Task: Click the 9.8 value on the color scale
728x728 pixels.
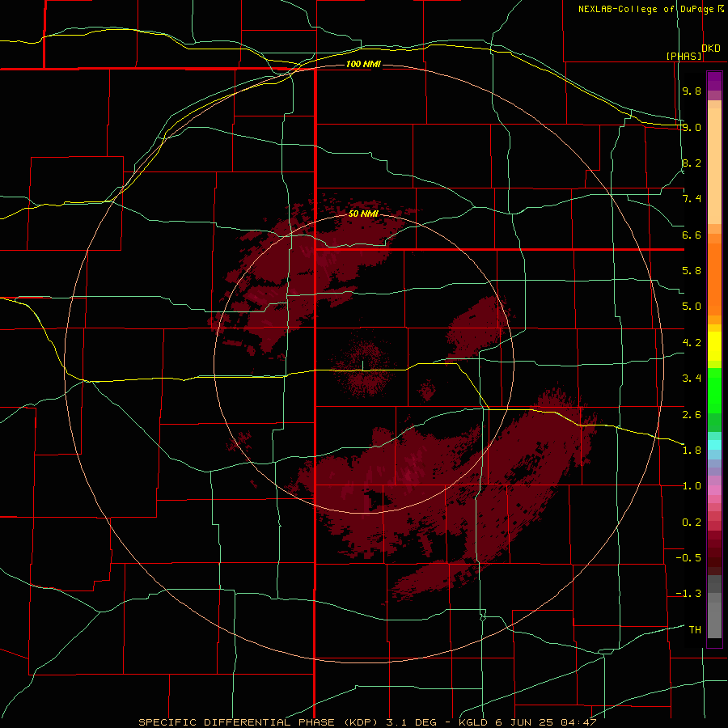Action: (692, 91)
